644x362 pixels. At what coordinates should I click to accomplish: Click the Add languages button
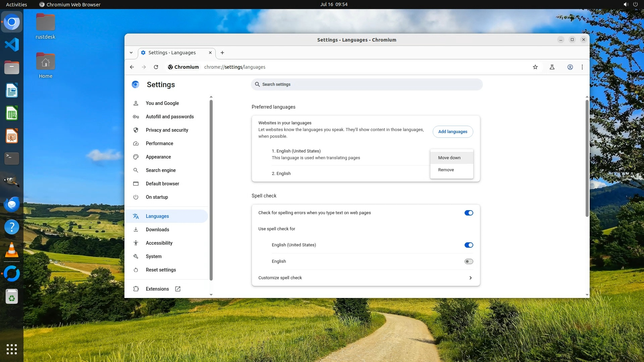click(452, 132)
